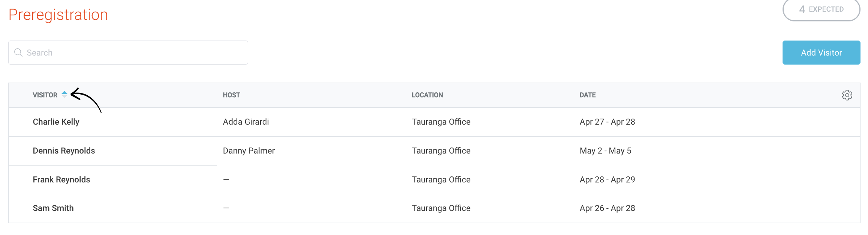Open visitor Charlie Kelly
This screenshot has width=868, height=235.
coord(56,122)
